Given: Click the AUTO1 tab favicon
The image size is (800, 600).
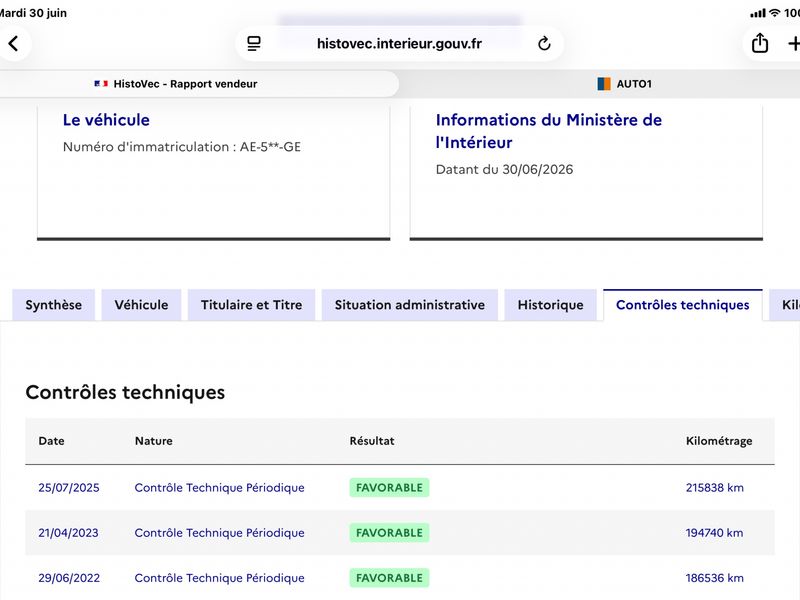Looking at the screenshot, I should tap(604, 84).
